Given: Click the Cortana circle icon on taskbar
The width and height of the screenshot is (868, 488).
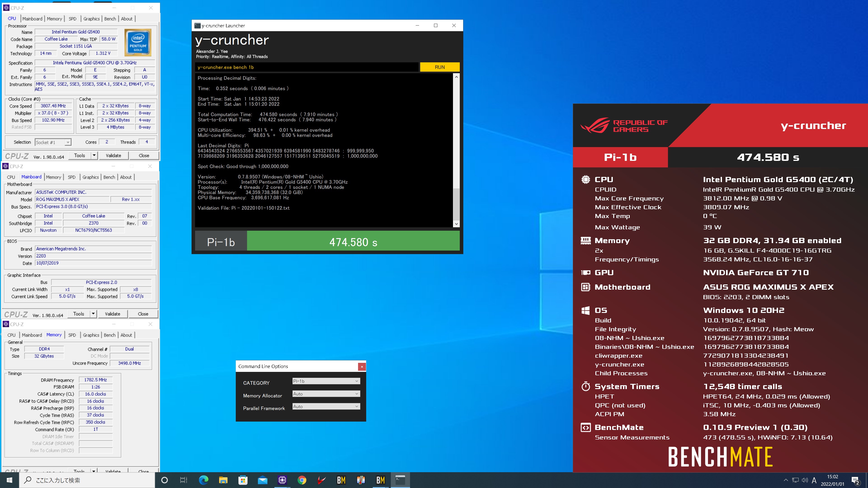Looking at the screenshot, I should [164, 480].
